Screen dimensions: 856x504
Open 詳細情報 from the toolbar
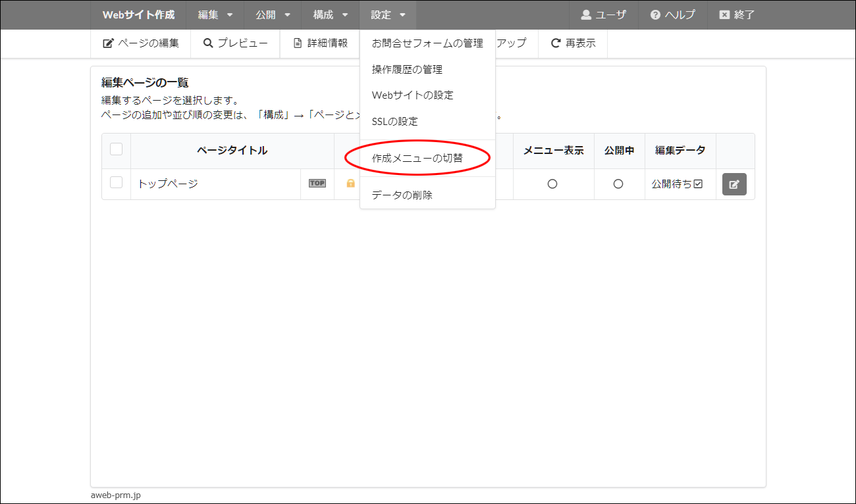(x=321, y=43)
